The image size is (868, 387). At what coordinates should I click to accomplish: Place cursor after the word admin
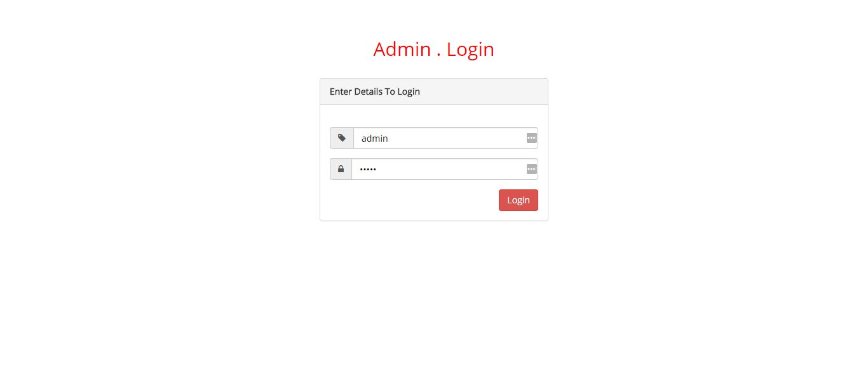coord(389,139)
